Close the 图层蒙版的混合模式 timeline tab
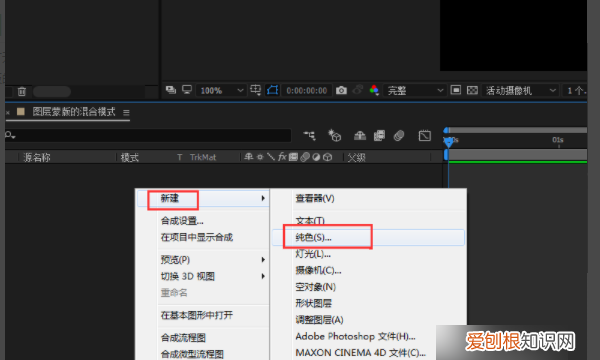 [x=8, y=112]
